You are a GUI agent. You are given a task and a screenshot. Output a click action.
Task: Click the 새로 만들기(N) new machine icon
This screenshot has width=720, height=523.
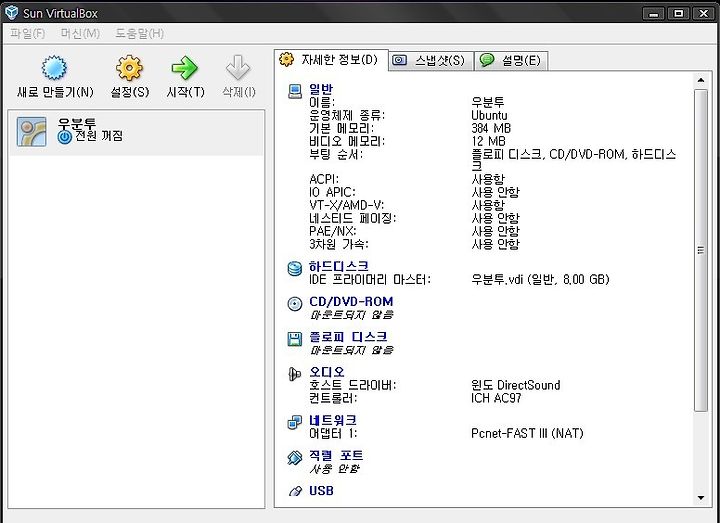54,68
